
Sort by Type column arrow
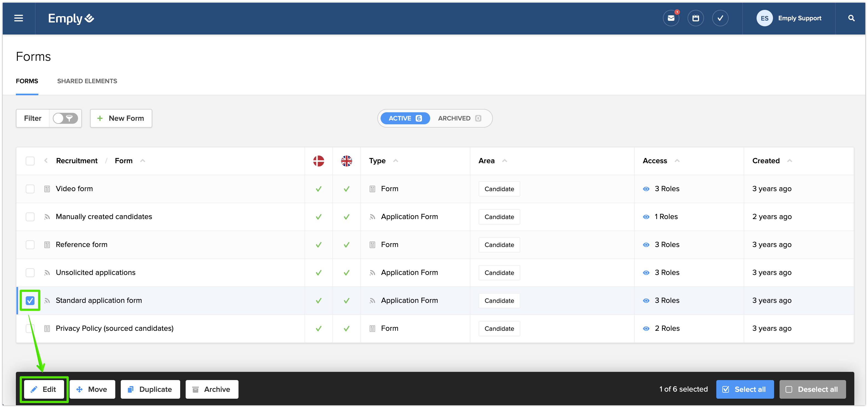click(396, 161)
